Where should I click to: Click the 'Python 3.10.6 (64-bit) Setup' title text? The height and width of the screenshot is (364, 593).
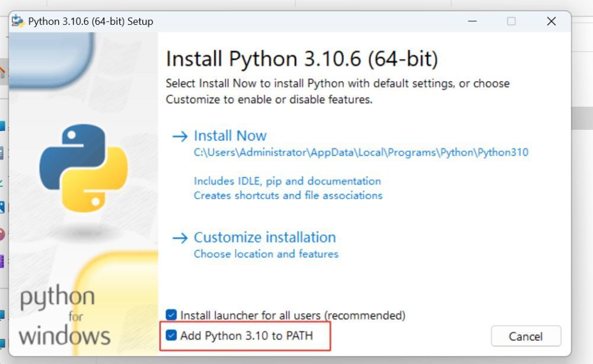tap(91, 21)
